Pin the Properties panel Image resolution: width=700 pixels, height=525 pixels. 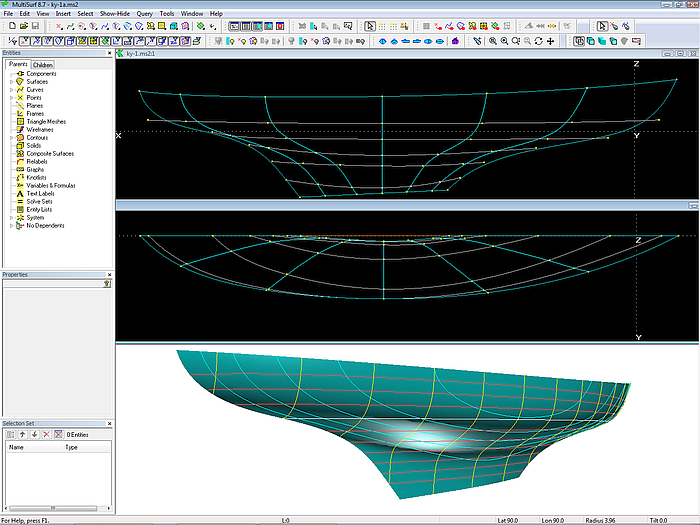106,284
